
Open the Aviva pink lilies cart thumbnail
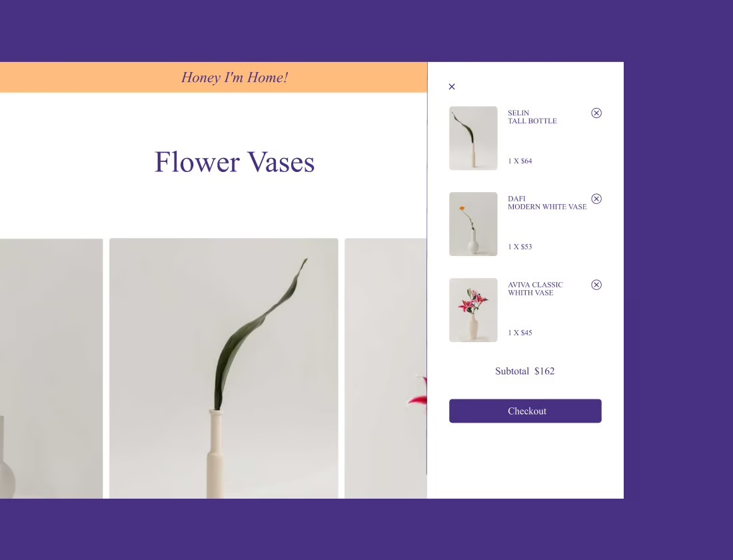473,310
